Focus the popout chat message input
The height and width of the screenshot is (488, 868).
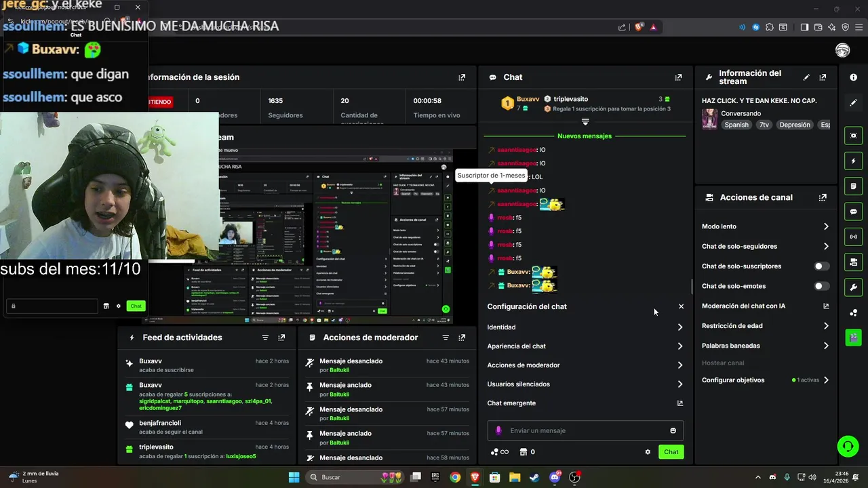[52, 306]
